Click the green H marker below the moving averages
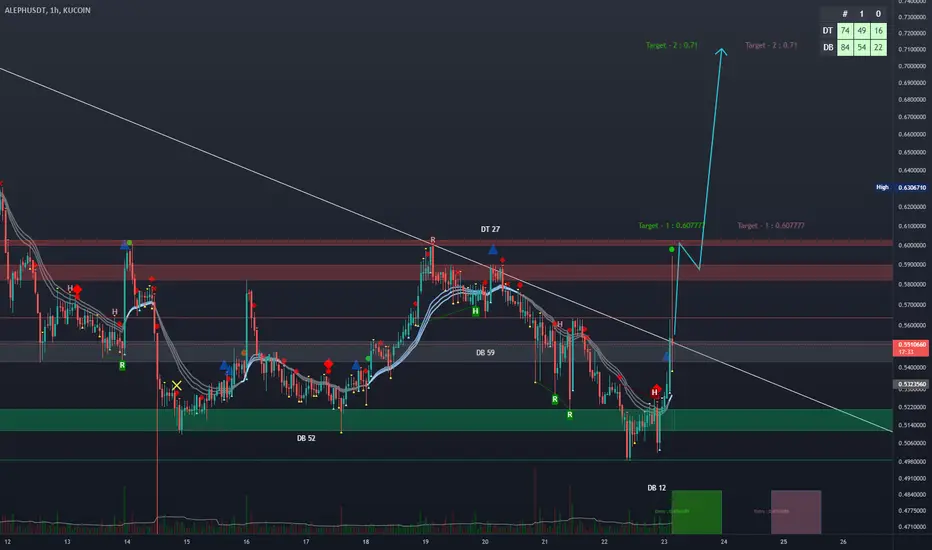Image resolution: width=932 pixels, height=550 pixels. (475, 311)
